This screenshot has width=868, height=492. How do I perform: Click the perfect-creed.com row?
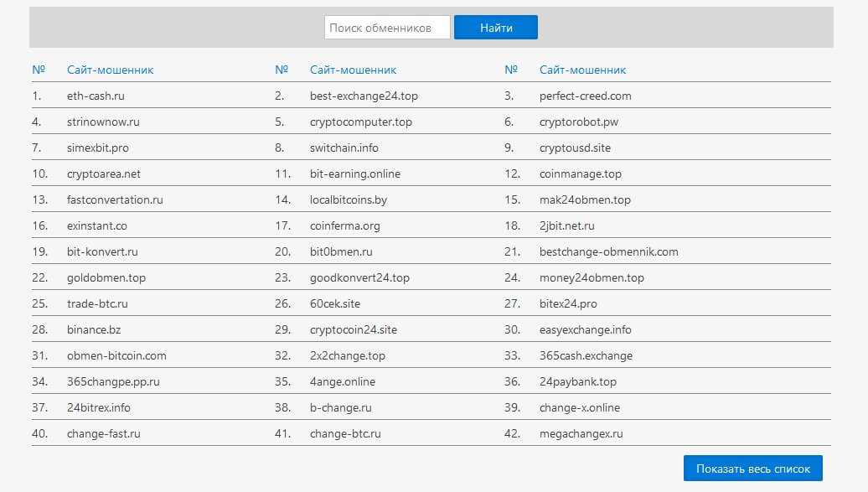point(585,96)
